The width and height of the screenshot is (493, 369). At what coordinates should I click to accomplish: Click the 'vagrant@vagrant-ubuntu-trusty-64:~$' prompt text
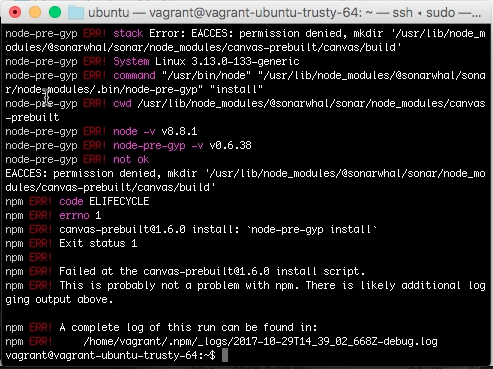click(110, 355)
